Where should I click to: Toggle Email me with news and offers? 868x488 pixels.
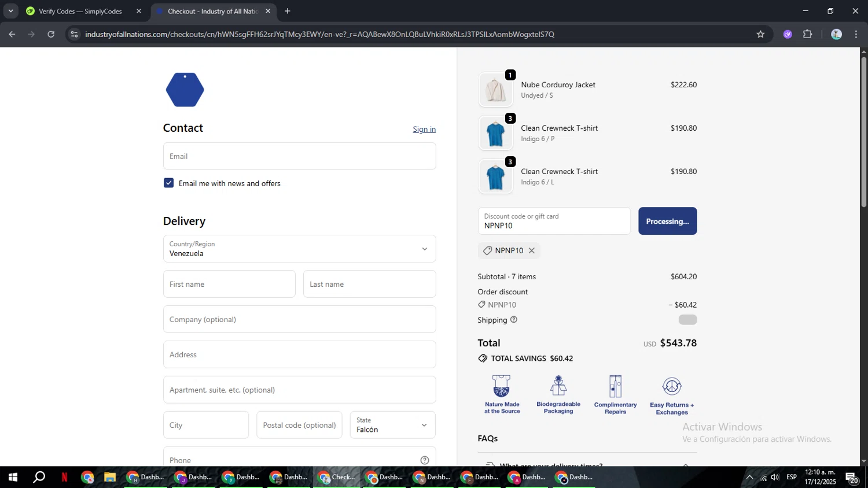click(x=168, y=183)
